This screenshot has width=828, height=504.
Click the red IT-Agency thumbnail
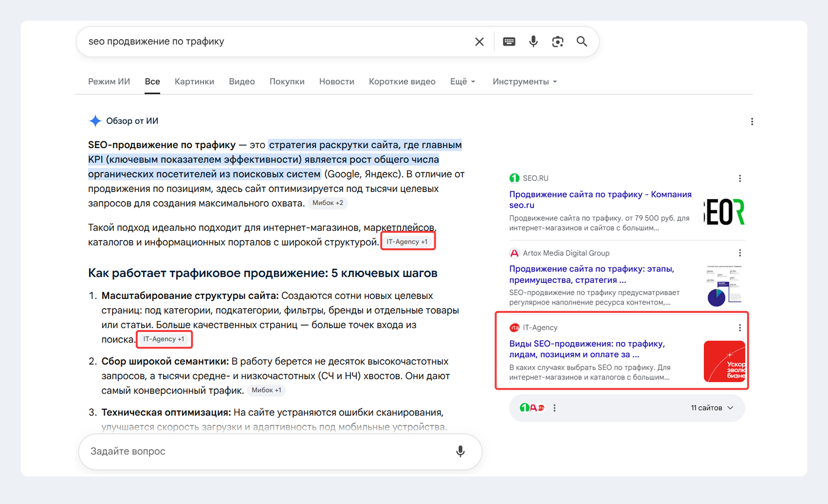point(724,361)
